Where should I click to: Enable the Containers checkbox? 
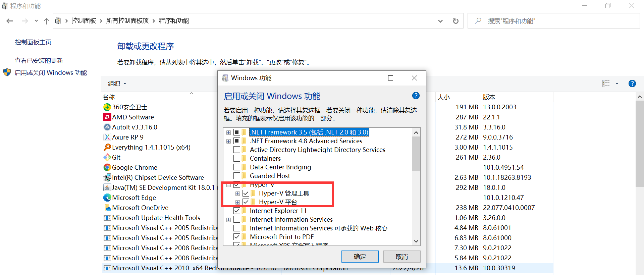[237, 158]
